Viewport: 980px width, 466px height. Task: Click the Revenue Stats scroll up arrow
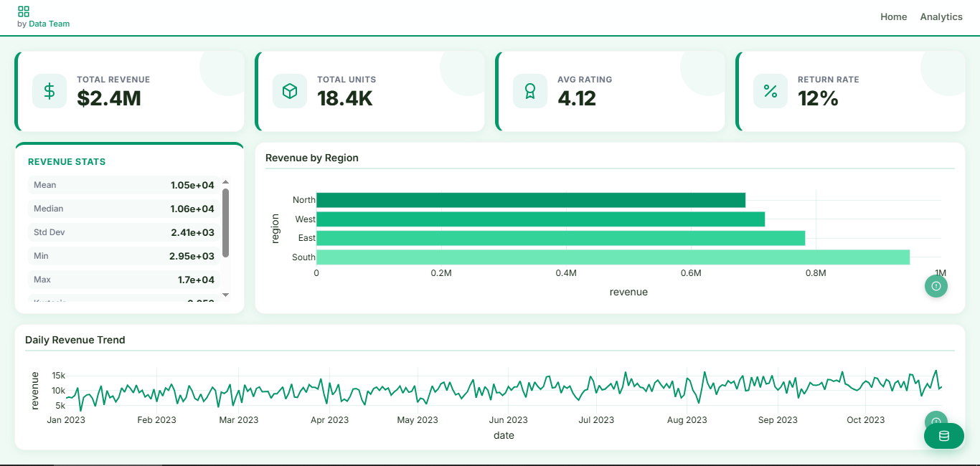226,182
